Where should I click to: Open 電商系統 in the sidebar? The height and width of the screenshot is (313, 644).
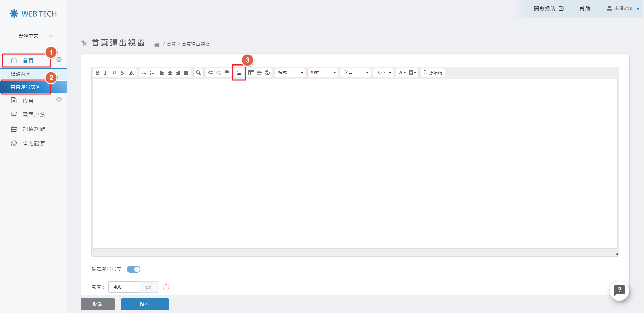33,115
